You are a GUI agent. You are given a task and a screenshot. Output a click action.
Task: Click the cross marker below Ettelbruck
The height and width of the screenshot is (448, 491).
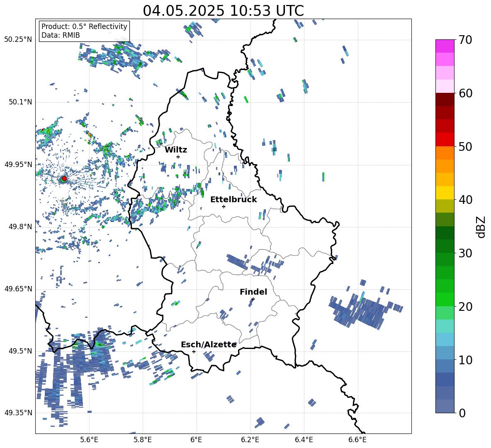point(224,206)
